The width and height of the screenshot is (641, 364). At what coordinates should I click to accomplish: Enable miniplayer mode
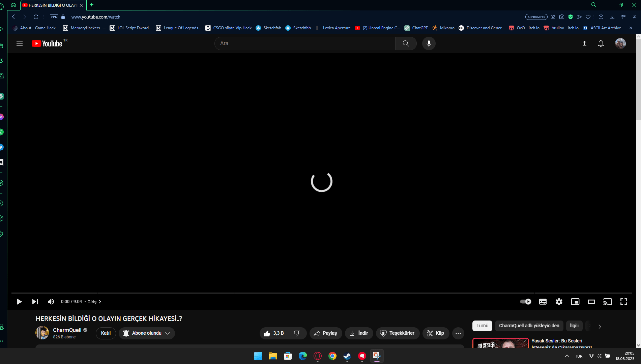[x=575, y=302]
